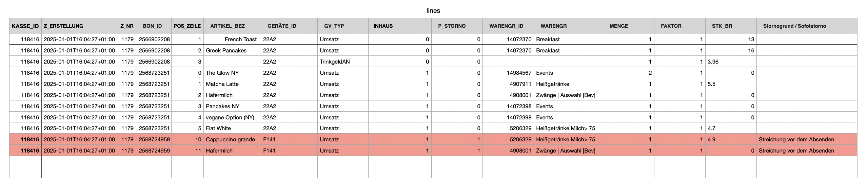868x186 pixels.
Task: Click the STK_BR column header
Action: point(722,26)
